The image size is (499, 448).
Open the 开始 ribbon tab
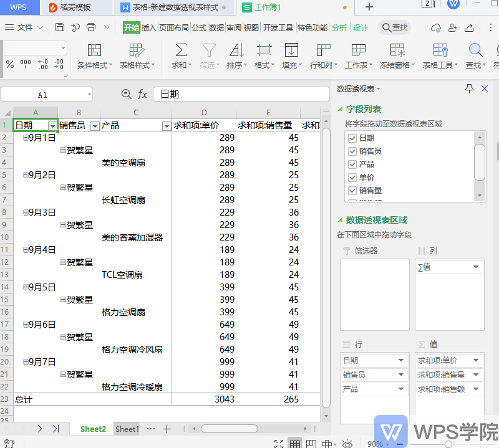pyautogui.click(x=132, y=27)
